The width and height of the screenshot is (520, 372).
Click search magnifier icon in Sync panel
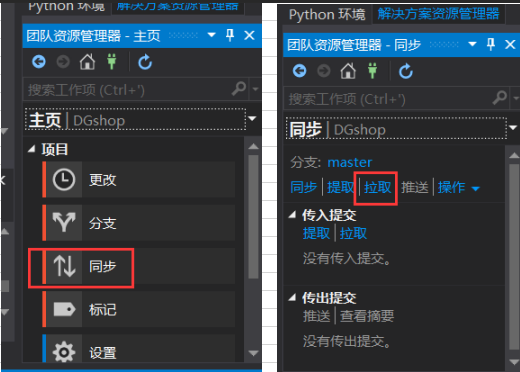[x=500, y=98]
